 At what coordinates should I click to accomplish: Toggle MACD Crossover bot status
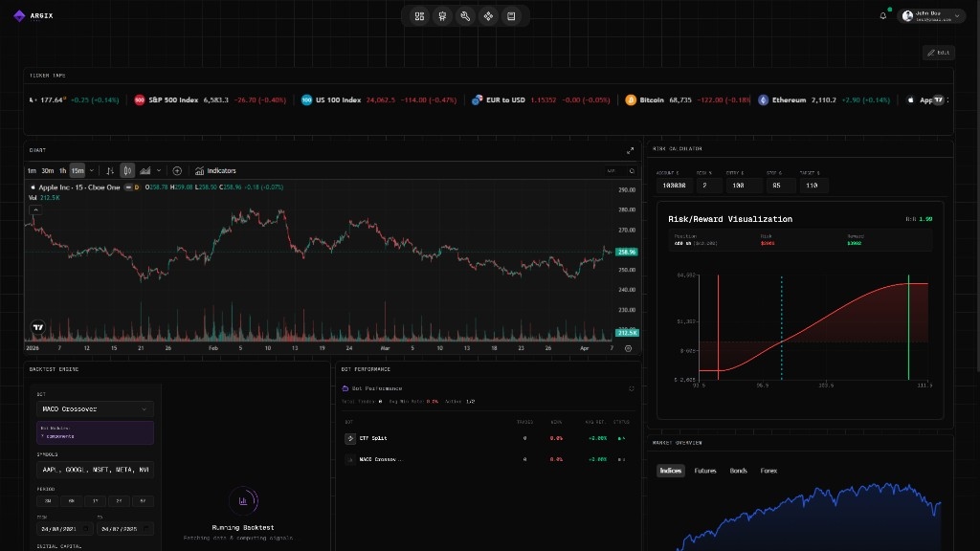pos(621,459)
